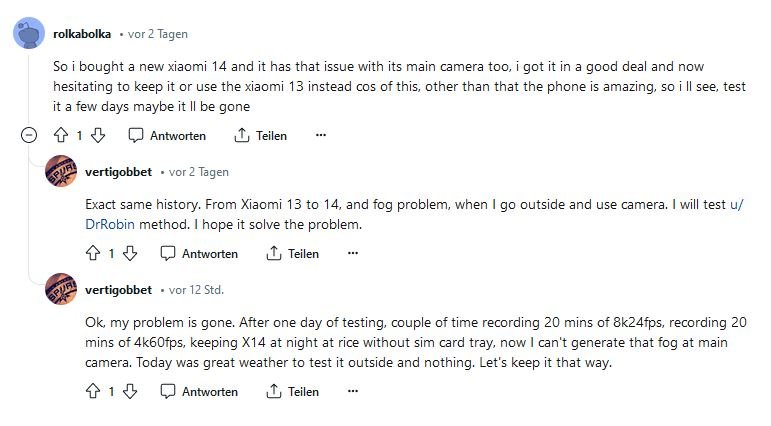771x426 pixels.
Task: Reply to rolkabolka's comment via Antworten
Action: pos(168,135)
